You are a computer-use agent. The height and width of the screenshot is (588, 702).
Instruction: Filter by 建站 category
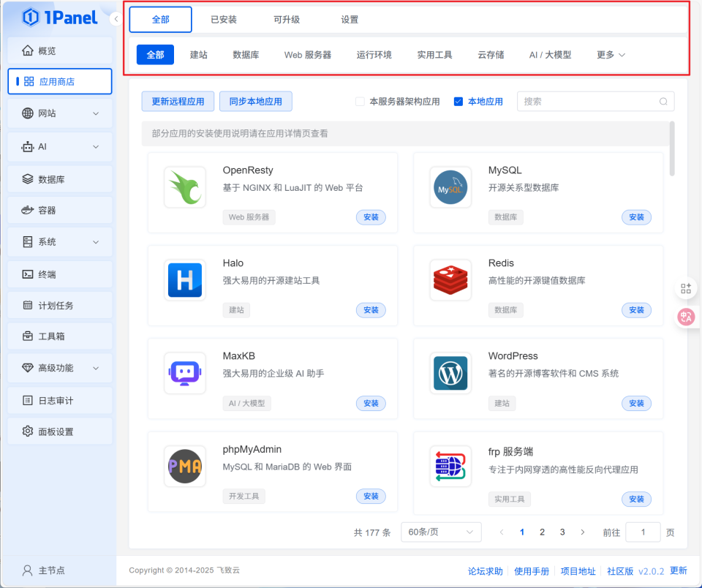point(198,55)
